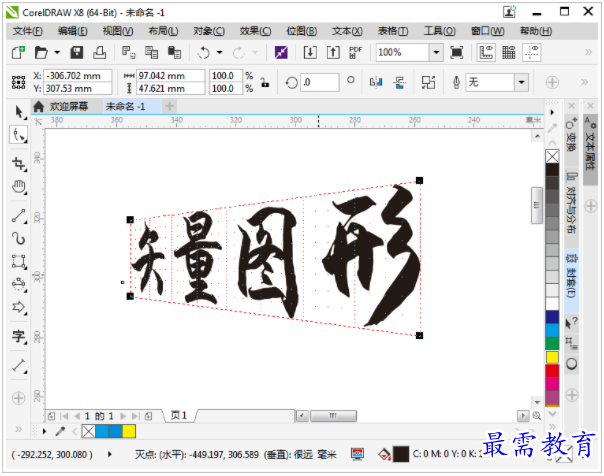The width and height of the screenshot is (604, 476).
Task: Toggle show grid icon
Action: pos(508,52)
